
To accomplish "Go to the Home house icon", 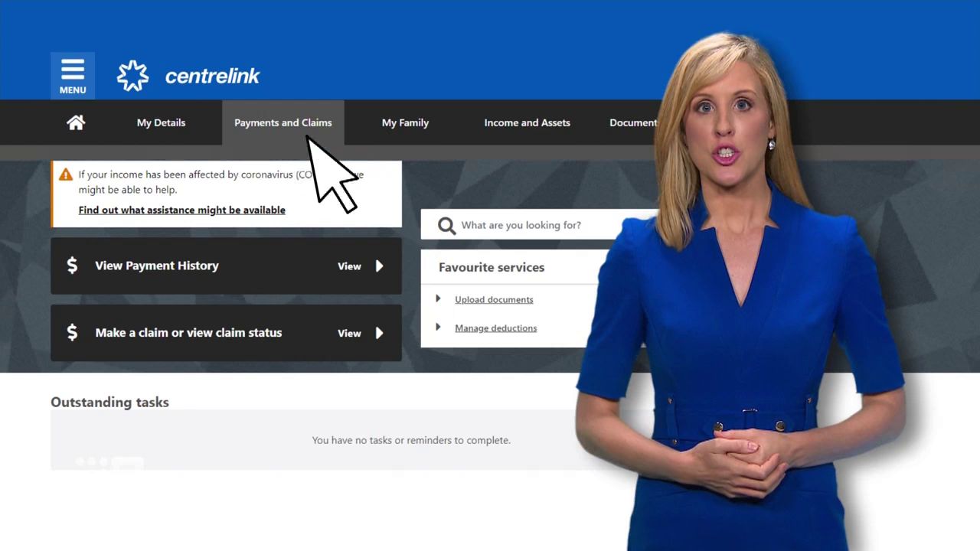I will click(76, 122).
